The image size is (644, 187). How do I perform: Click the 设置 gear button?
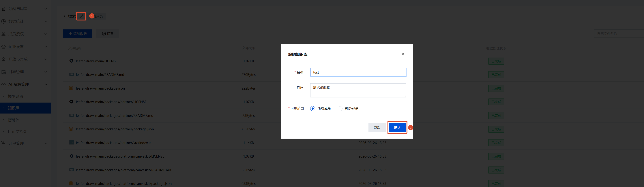108,34
